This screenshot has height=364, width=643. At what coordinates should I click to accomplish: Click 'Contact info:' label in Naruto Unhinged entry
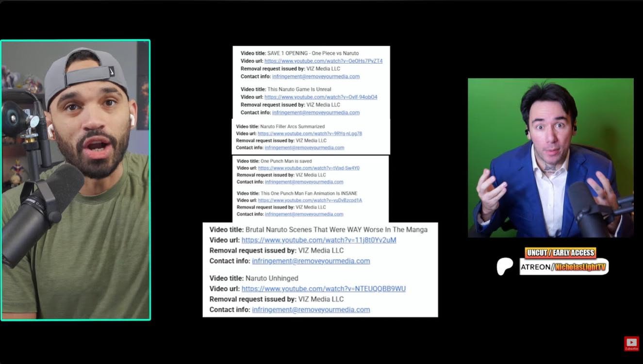(x=230, y=310)
